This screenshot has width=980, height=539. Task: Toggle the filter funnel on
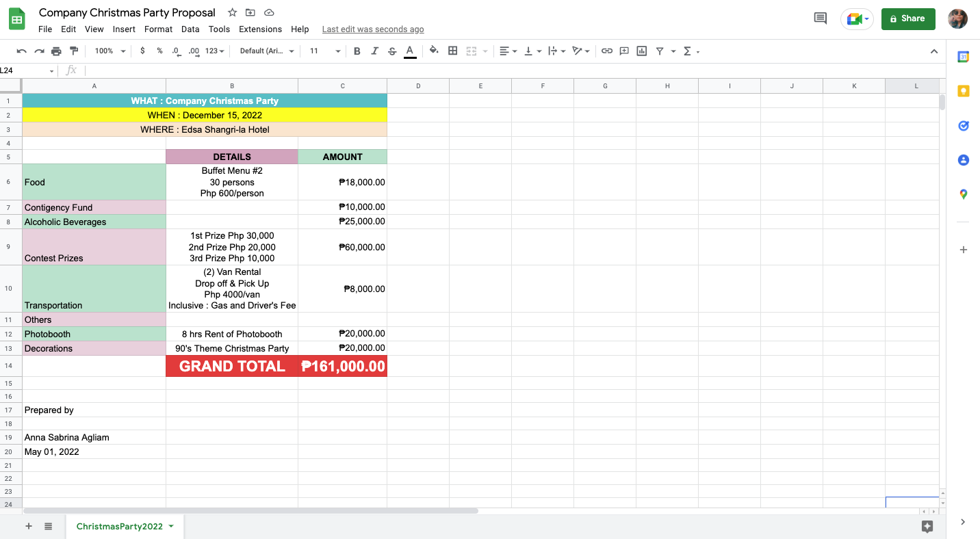[660, 51]
